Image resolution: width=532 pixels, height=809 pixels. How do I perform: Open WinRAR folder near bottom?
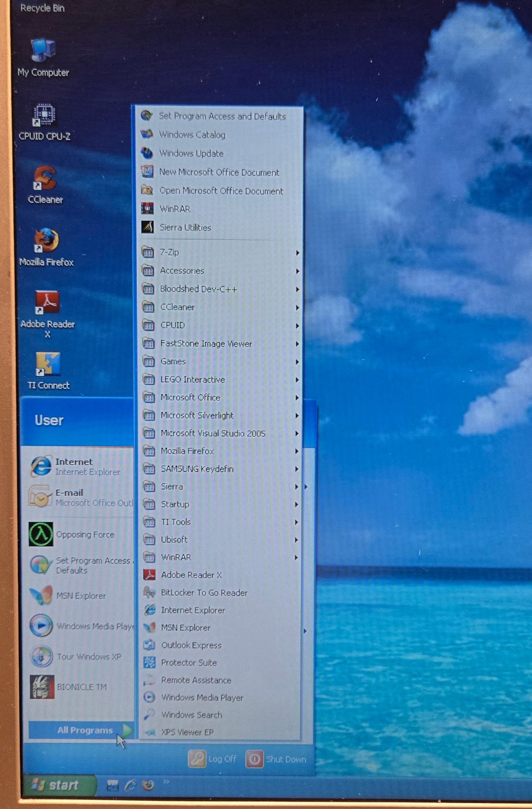(220, 557)
